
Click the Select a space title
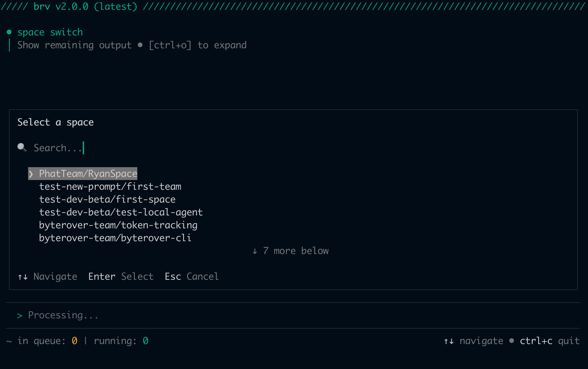55,122
